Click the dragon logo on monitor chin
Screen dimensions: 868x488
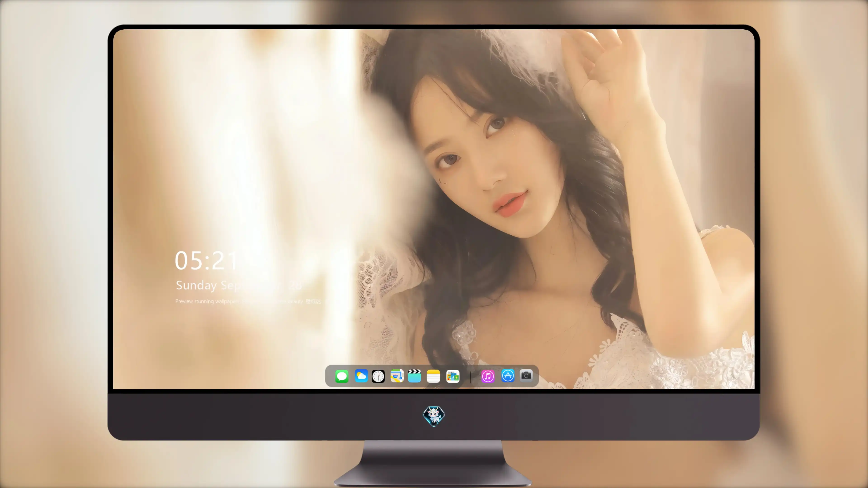pos(434,416)
